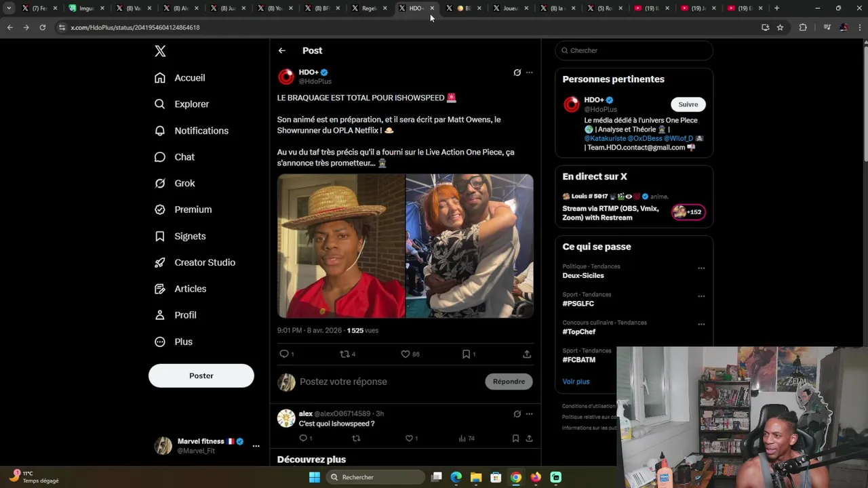Click the Poster button

tap(201, 375)
